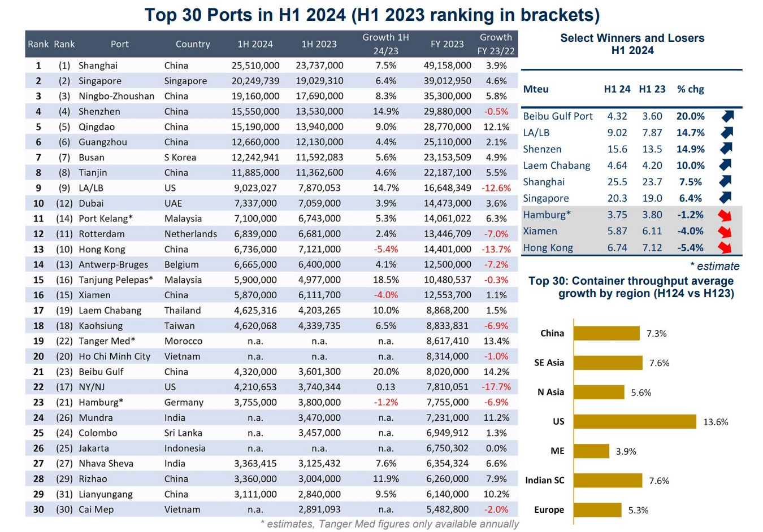This screenshot has width=763, height=532.
Task: Select the 'Country' column header
Action: pos(193,44)
